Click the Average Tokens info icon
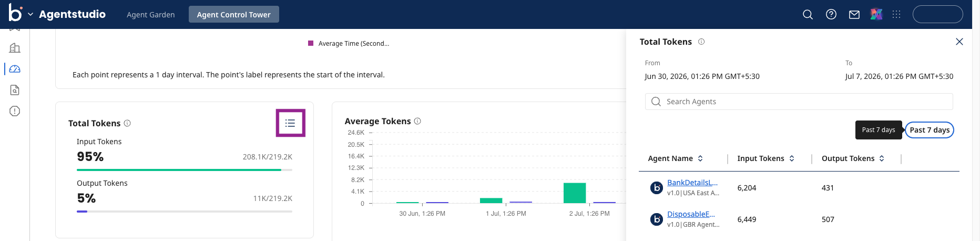The height and width of the screenshot is (241, 980). pyautogui.click(x=417, y=121)
